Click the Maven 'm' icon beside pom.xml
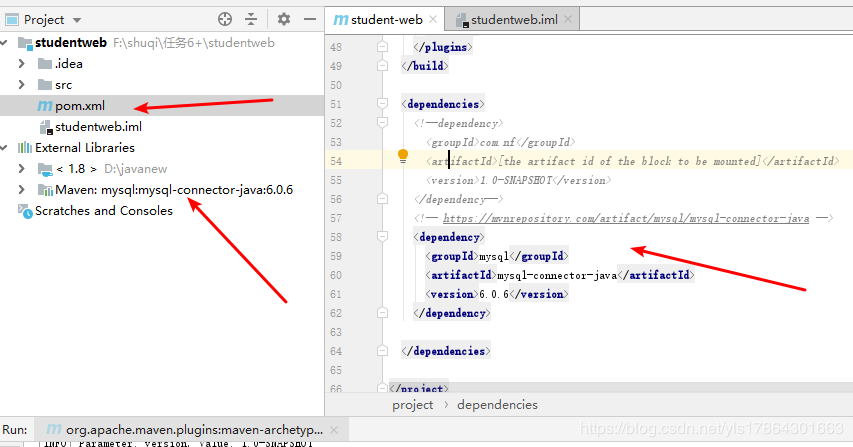Viewport: 853px width, 447px height. [x=45, y=105]
